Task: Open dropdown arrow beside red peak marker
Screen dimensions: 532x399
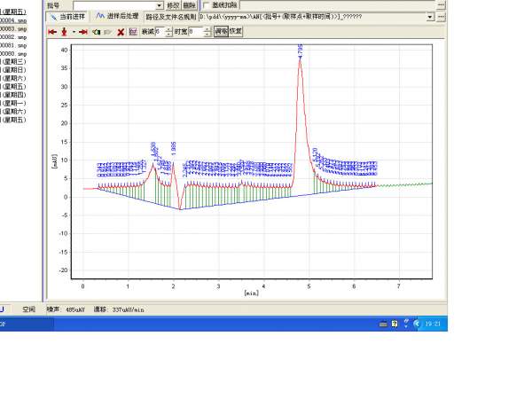Action: (73, 31)
